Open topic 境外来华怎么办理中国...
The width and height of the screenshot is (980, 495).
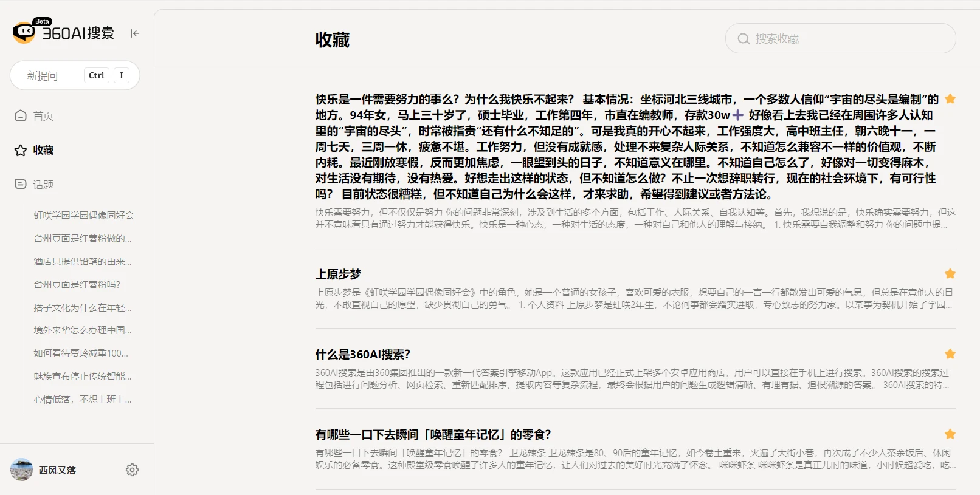[83, 330]
